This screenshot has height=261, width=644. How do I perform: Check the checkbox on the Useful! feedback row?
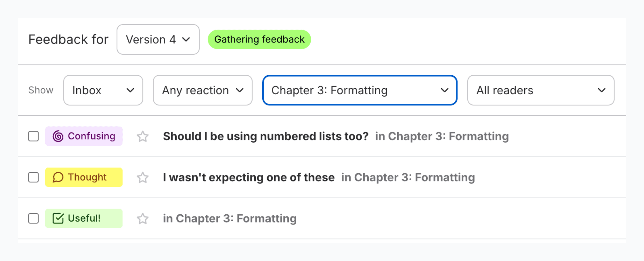click(33, 218)
